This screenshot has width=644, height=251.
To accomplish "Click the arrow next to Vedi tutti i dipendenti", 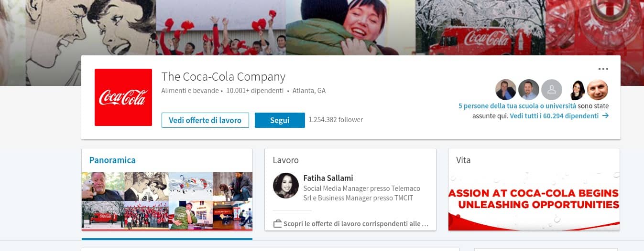I will pyautogui.click(x=605, y=116).
